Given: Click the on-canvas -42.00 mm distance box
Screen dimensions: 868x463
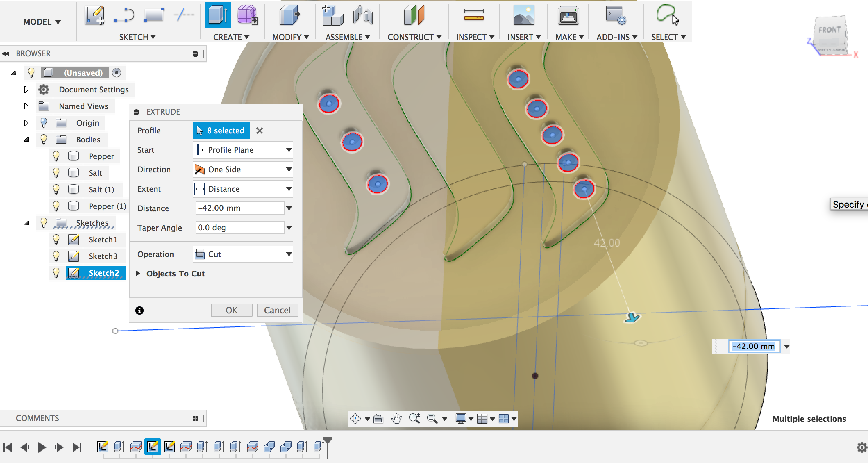Looking at the screenshot, I should [x=754, y=346].
